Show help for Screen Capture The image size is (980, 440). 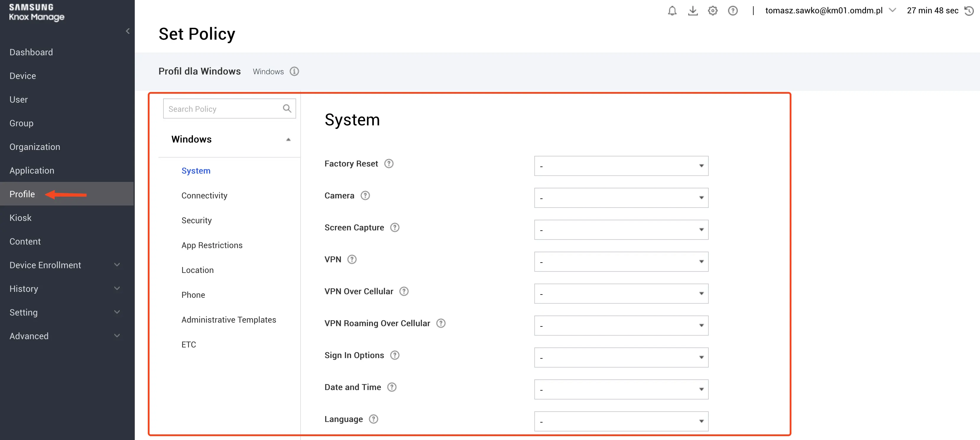click(x=395, y=228)
